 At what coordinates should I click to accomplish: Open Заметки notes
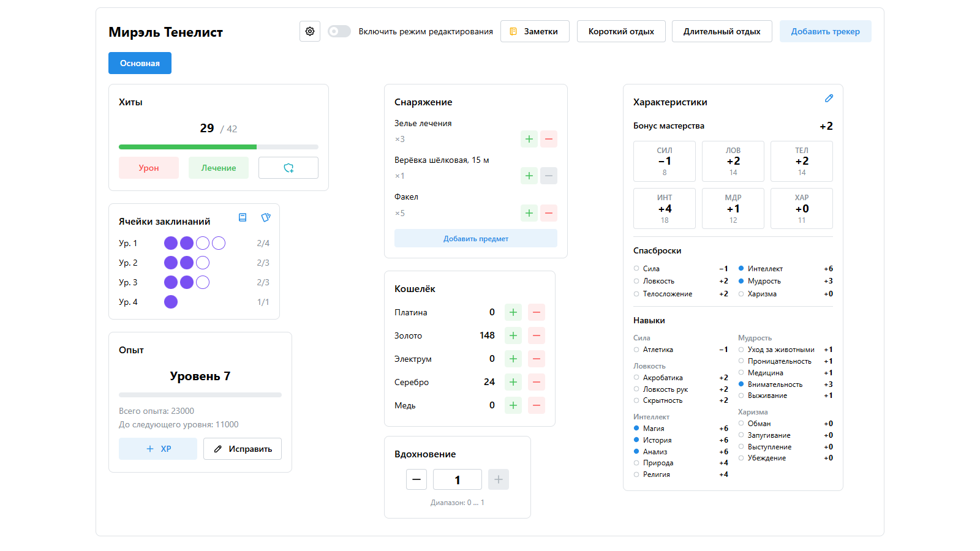[x=535, y=31]
